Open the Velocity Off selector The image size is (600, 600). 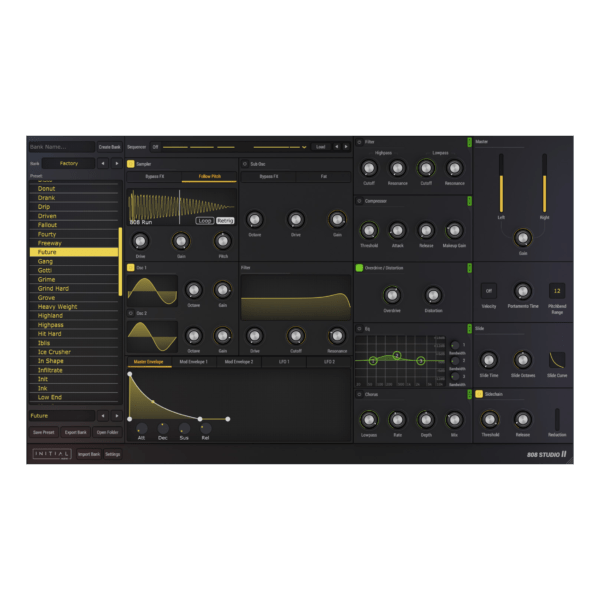[x=489, y=291]
